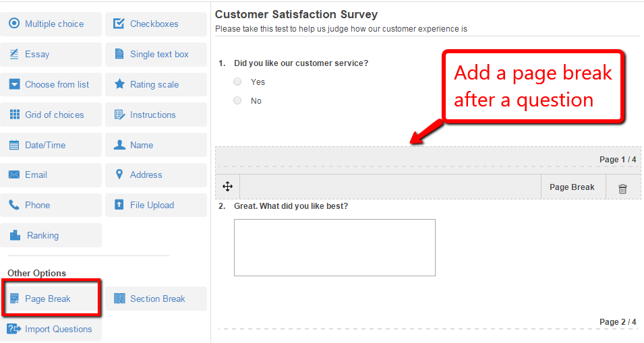This screenshot has width=644, height=343.
Task: Choose the Grid of choices icon
Action: [14, 115]
